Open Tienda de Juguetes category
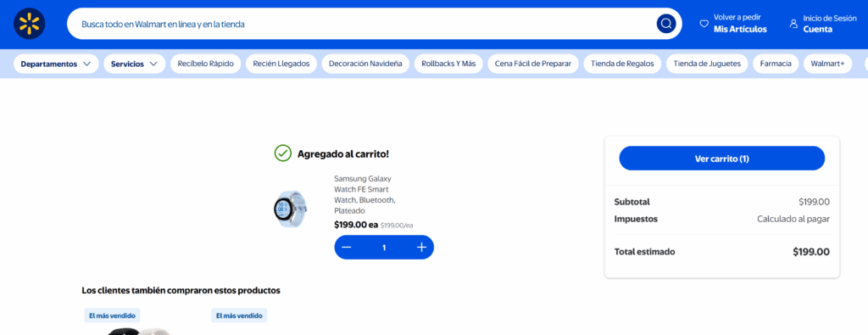 tap(707, 64)
